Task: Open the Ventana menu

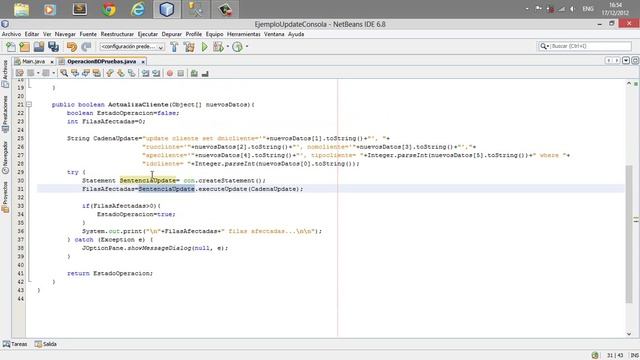Action: coord(274,34)
